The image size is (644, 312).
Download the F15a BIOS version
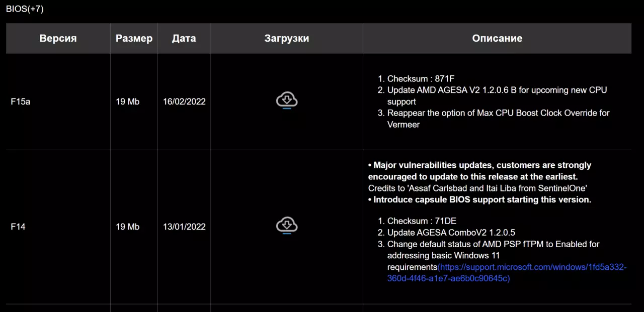pos(287,100)
